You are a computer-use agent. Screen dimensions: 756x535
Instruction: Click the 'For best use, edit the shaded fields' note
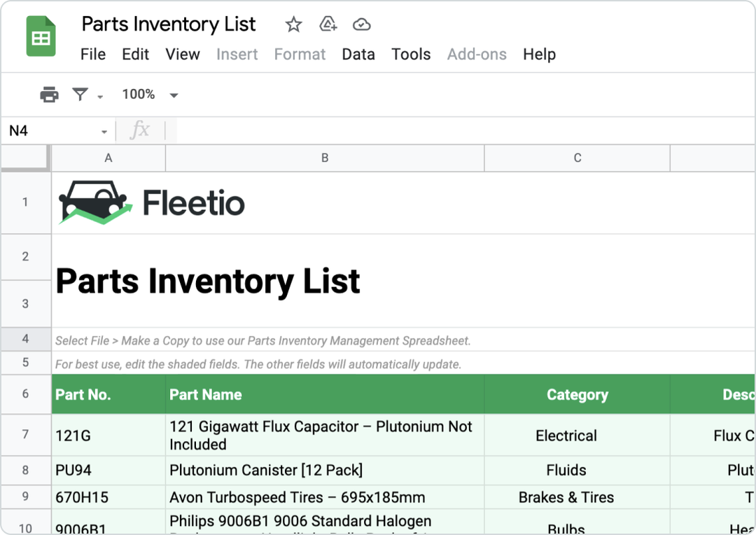tap(258, 364)
